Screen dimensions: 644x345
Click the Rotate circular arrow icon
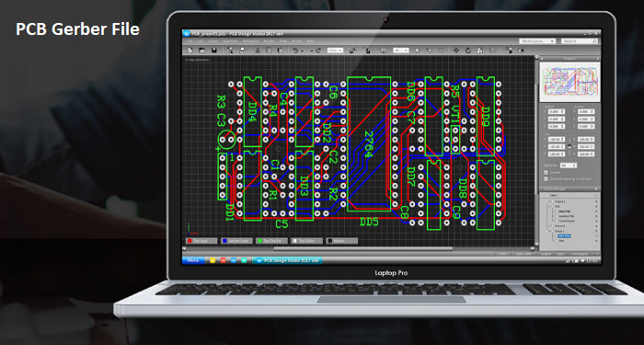468,50
